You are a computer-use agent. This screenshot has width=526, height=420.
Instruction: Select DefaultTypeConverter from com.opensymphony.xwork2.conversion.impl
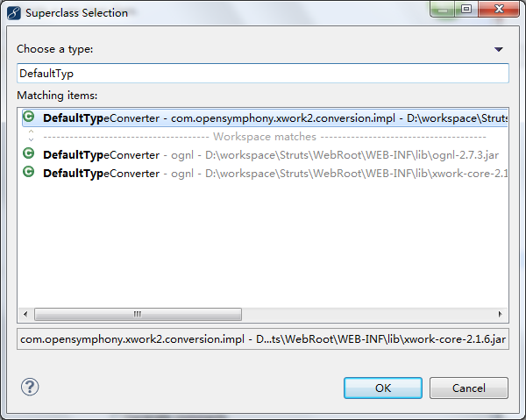265,118
